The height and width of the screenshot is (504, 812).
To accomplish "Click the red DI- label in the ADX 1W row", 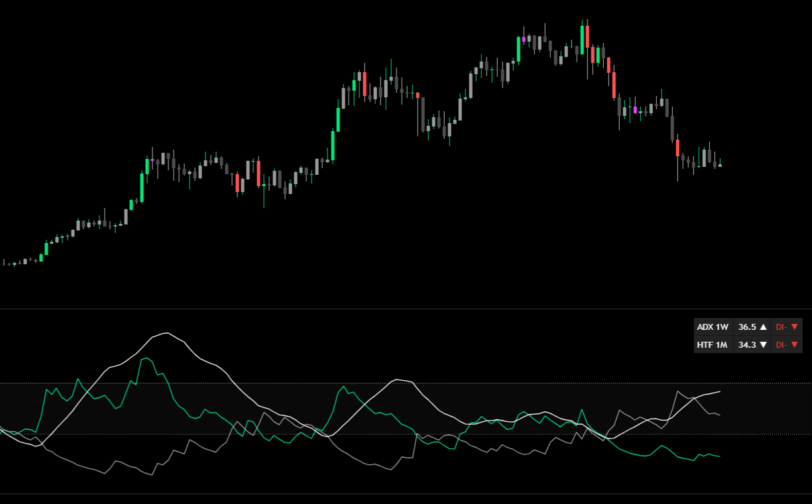I will click(x=782, y=327).
